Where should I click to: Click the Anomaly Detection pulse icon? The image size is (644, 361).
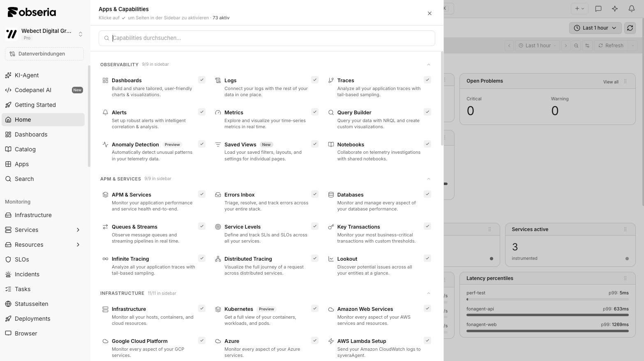pos(105,145)
